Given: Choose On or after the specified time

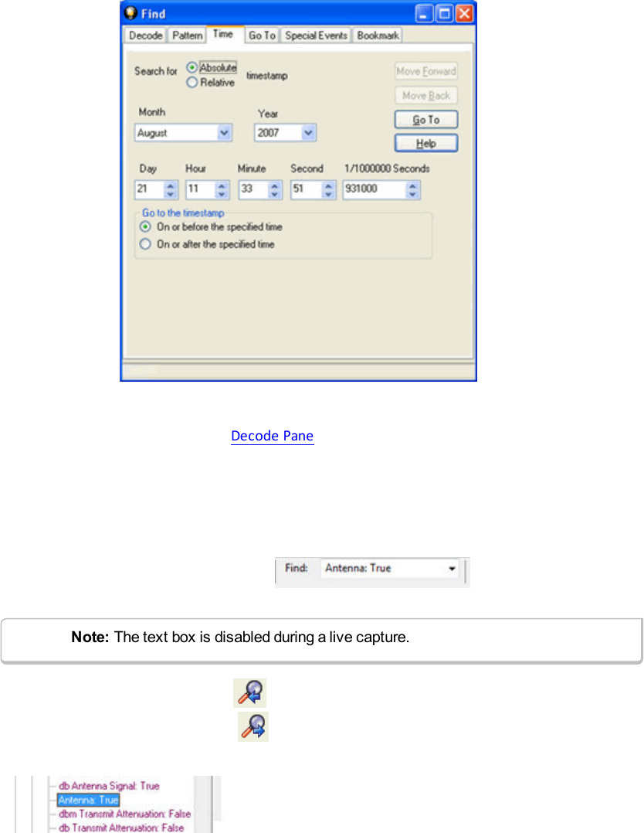Looking at the screenshot, I should click(x=145, y=244).
